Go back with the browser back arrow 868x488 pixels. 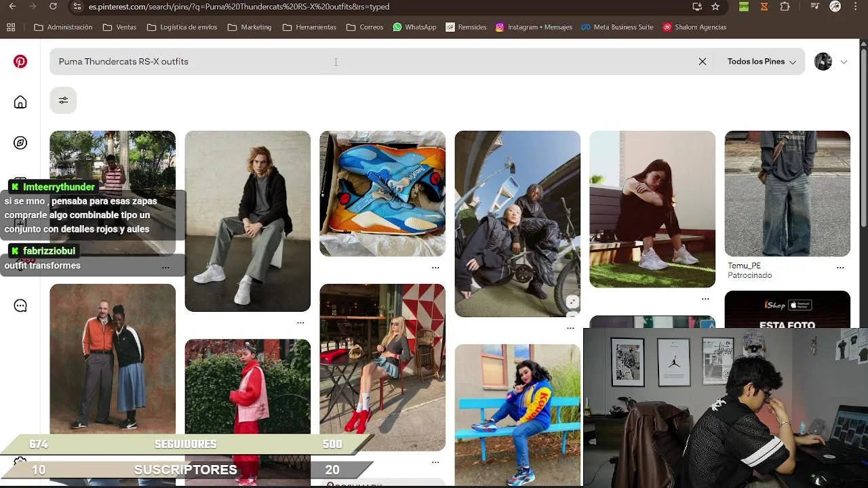pyautogui.click(x=12, y=7)
